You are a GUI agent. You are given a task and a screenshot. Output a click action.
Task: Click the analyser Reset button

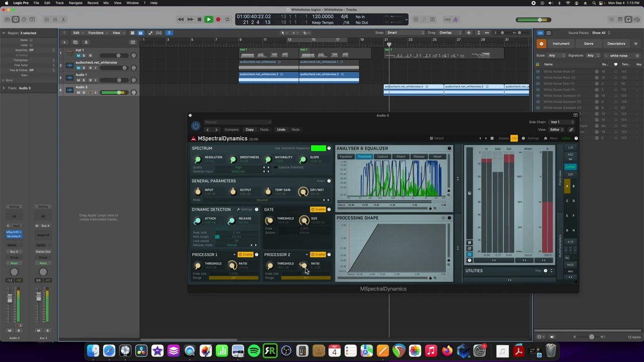tap(437, 157)
